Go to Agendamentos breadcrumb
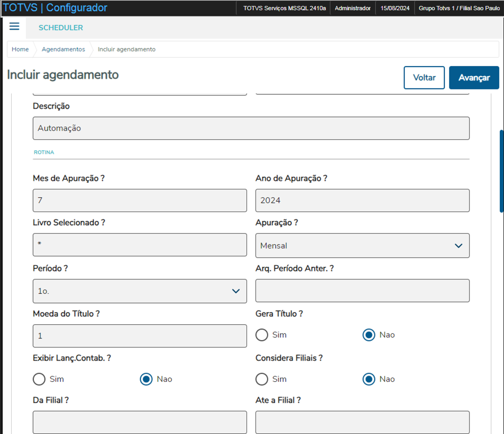The image size is (504, 434). click(63, 49)
